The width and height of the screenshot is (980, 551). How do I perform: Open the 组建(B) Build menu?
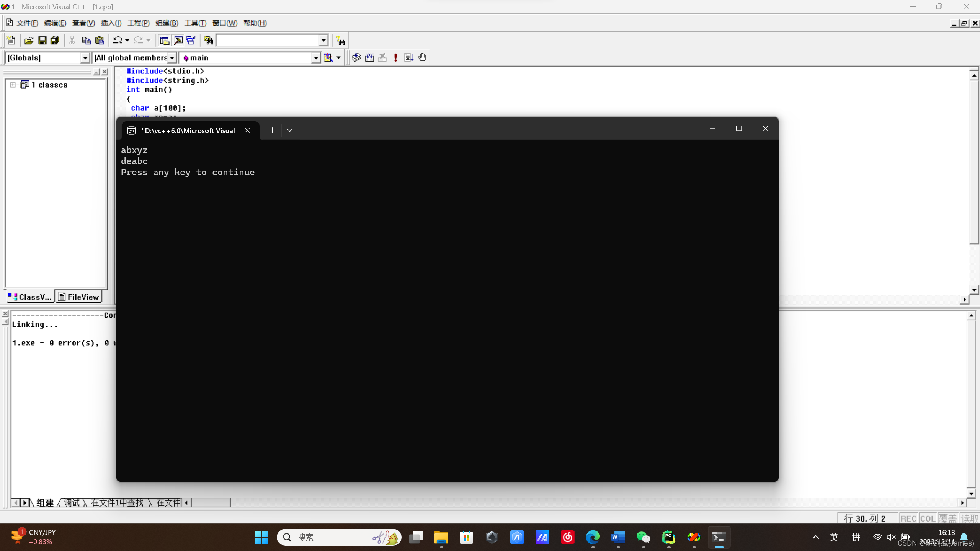(167, 23)
